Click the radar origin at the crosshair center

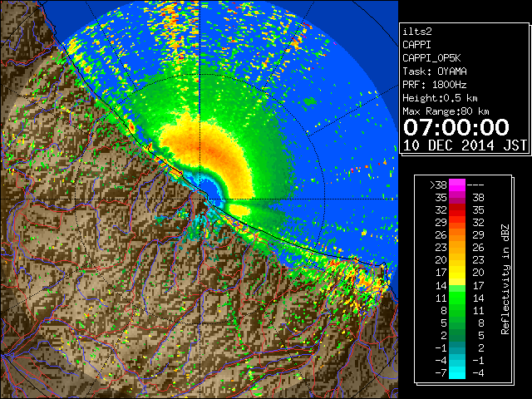click(x=199, y=199)
